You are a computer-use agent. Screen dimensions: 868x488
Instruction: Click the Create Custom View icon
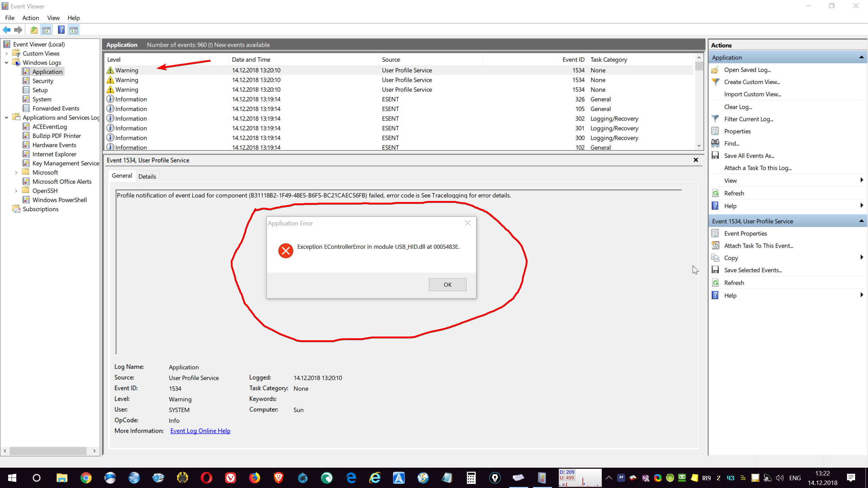coord(716,82)
